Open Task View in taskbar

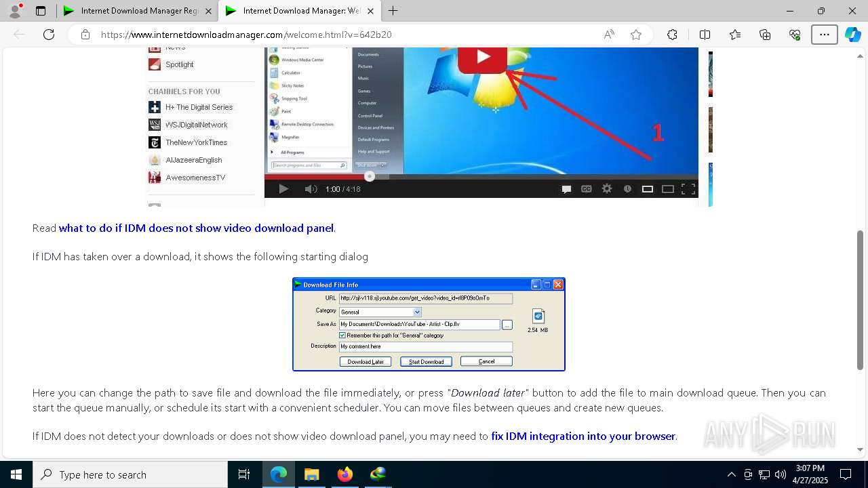point(244,474)
